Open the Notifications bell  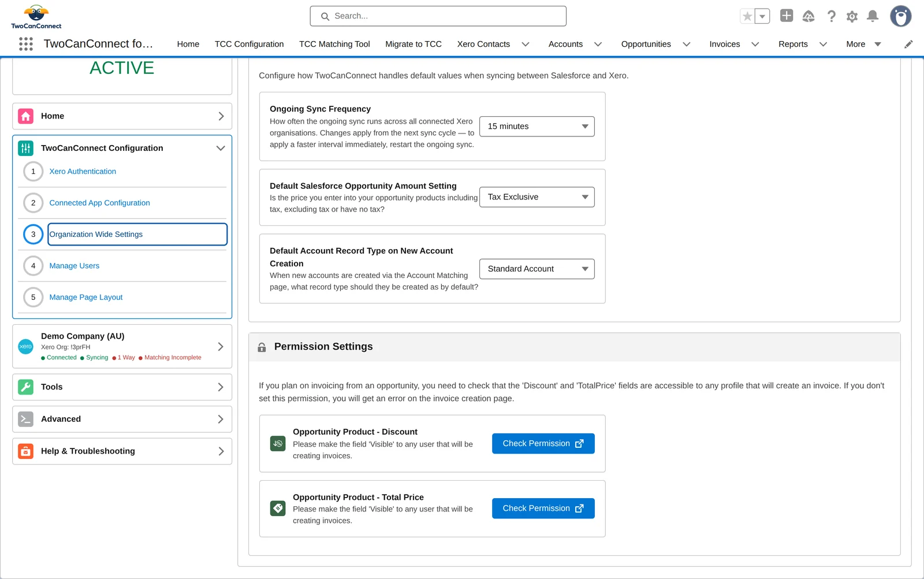pyautogui.click(x=873, y=16)
